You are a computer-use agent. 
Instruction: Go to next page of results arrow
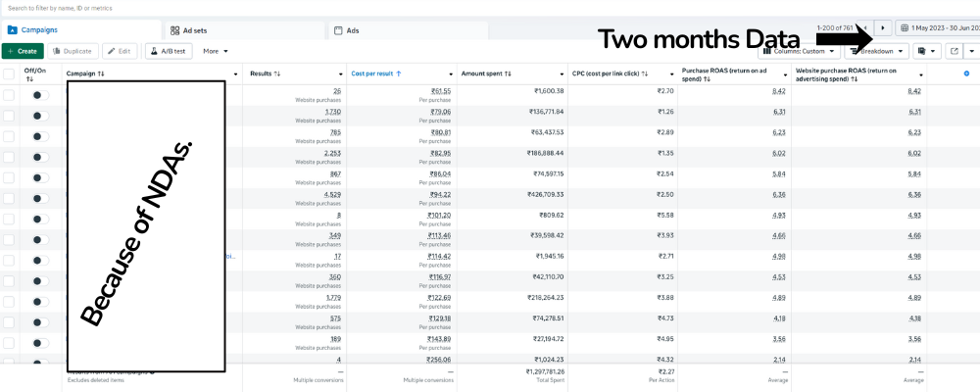[883, 28]
